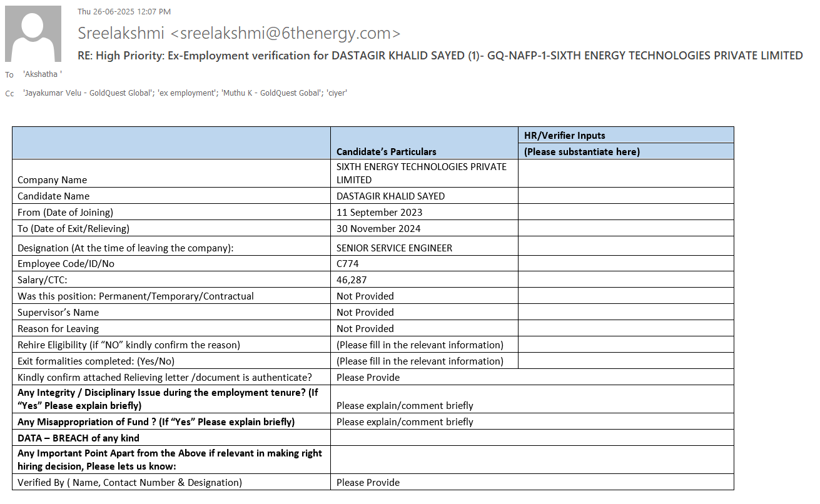This screenshot has width=820, height=504.
Task: Click the 'Any Misappropriation of Fund ?' label
Action: (156, 422)
